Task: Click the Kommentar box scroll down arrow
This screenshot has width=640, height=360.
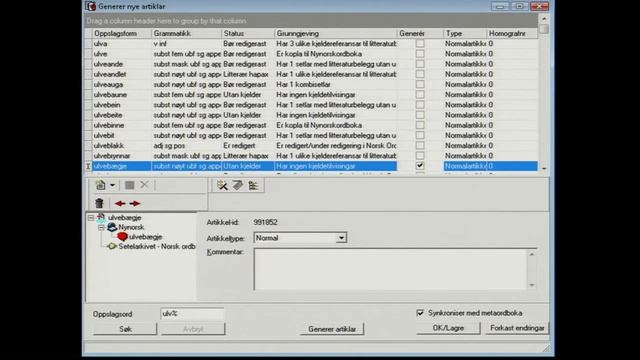Action: pyautogui.click(x=532, y=285)
